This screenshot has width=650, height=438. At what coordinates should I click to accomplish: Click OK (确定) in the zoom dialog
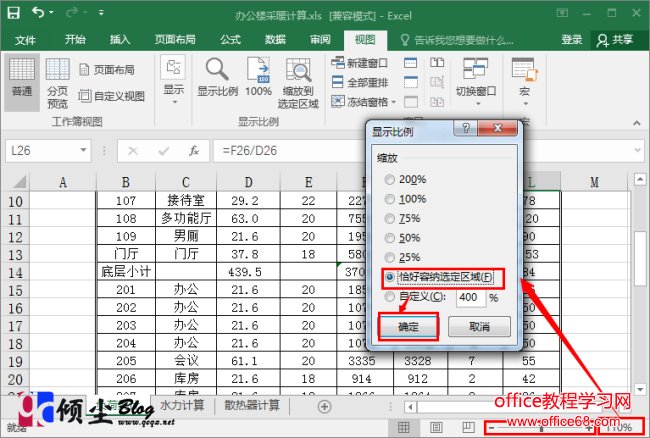pyautogui.click(x=408, y=327)
